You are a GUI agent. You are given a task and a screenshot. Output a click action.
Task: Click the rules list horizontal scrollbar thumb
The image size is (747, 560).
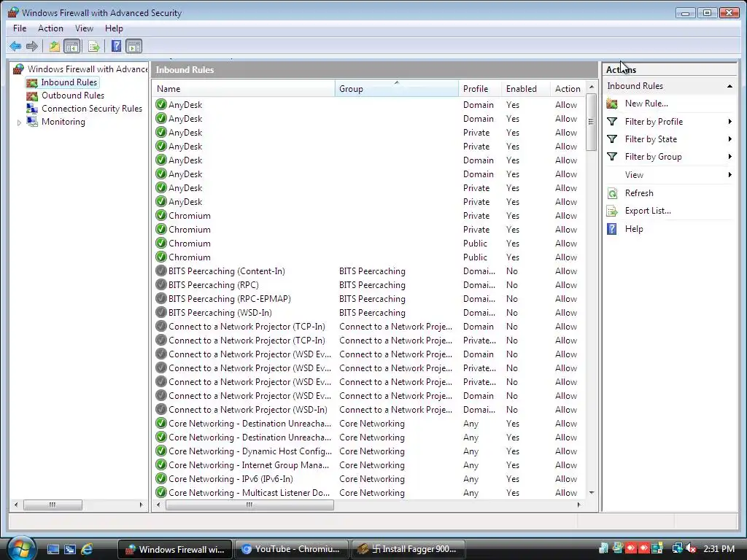coord(249,505)
